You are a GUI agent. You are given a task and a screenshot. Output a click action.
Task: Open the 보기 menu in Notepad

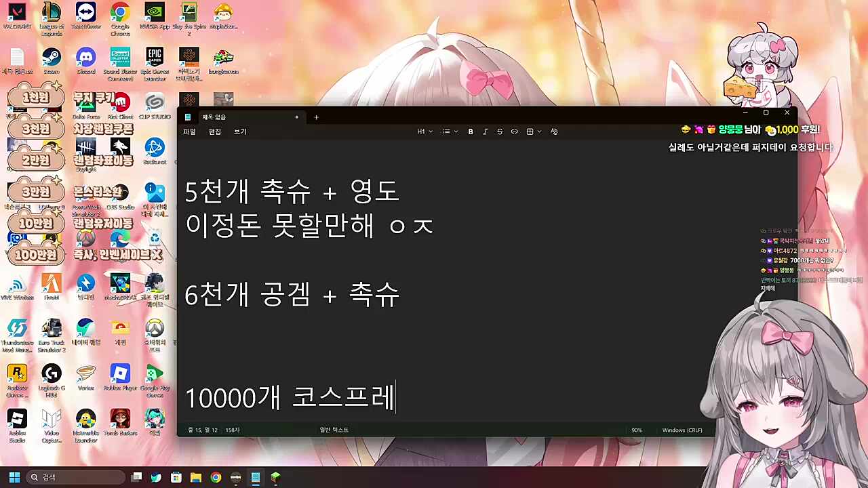coord(240,131)
